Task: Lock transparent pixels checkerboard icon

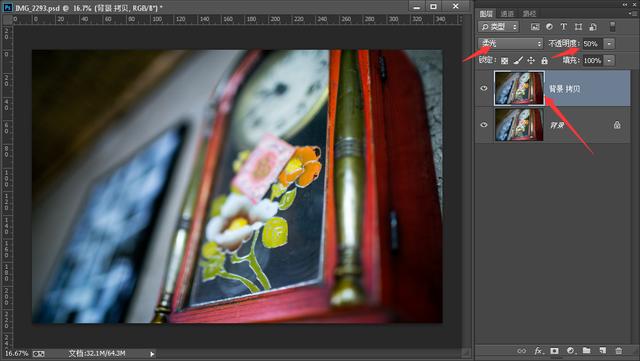Action: pyautogui.click(x=504, y=60)
